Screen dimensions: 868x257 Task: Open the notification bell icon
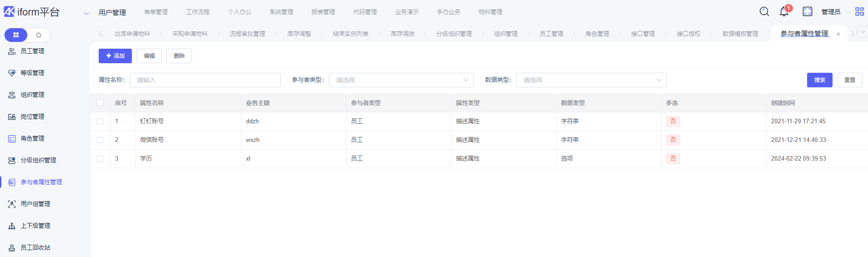pos(784,12)
